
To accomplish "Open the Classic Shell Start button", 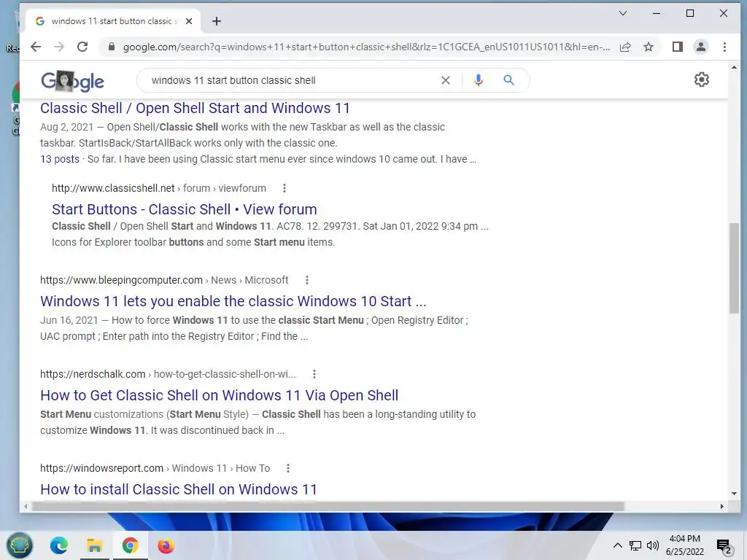I will point(20,545).
